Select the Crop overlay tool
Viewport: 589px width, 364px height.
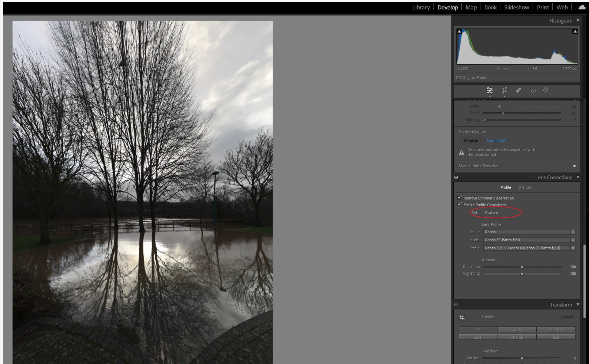point(504,90)
